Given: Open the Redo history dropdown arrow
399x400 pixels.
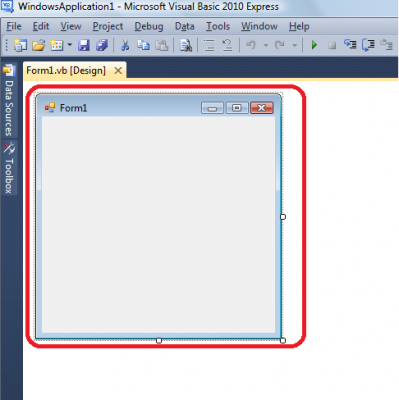Looking at the screenshot, I should (x=294, y=45).
